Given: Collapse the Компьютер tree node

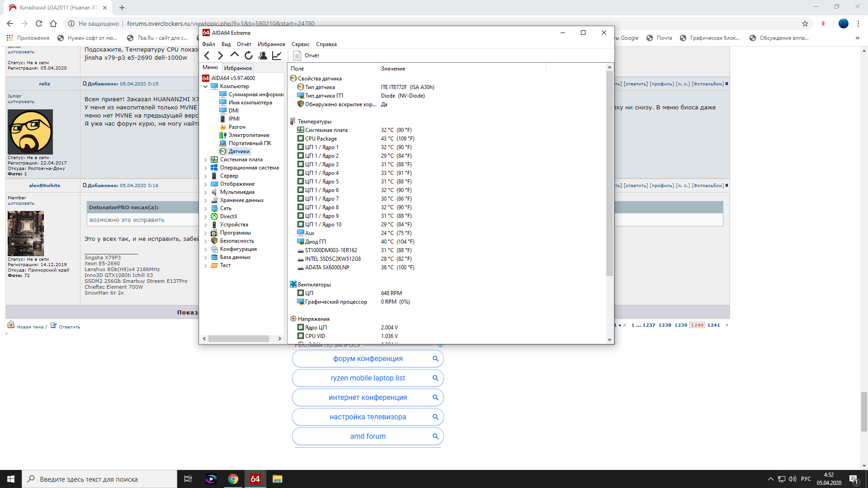Looking at the screenshot, I should pos(206,86).
